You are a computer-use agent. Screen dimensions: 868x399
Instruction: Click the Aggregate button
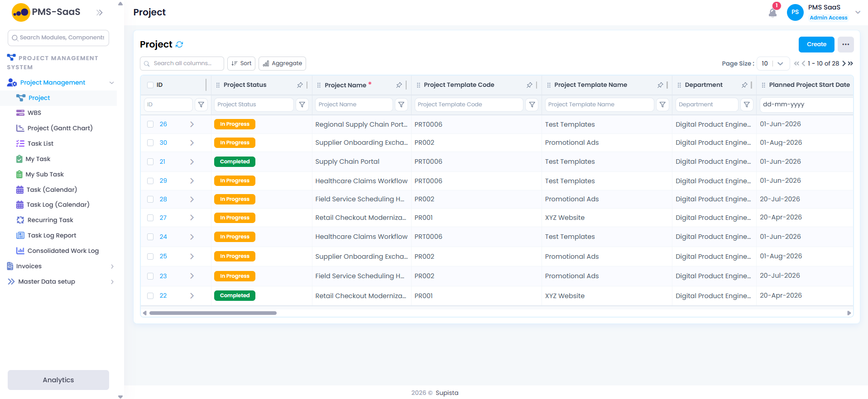coord(282,63)
